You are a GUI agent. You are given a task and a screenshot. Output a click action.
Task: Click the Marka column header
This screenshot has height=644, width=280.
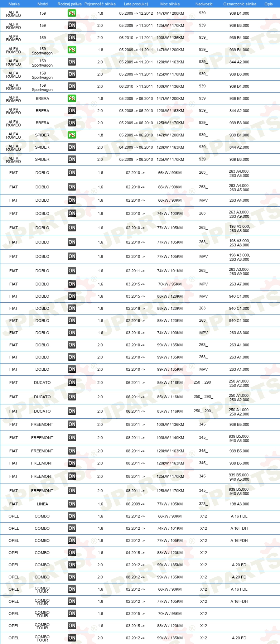(14, 4)
